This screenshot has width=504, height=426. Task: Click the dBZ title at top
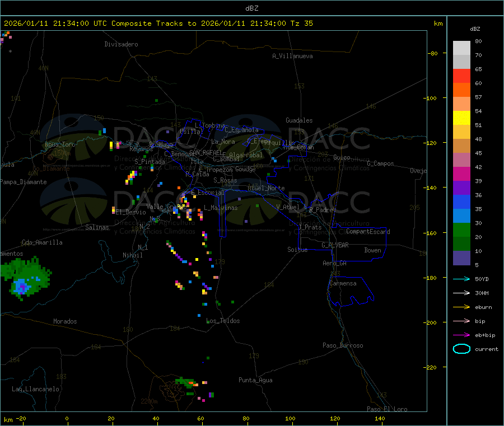pyautogui.click(x=251, y=8)
